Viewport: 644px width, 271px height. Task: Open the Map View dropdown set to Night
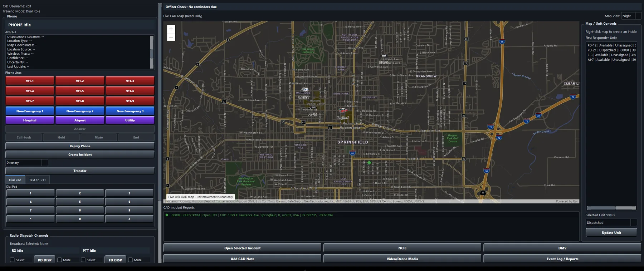pyautogui.click(x=631, y=16)
